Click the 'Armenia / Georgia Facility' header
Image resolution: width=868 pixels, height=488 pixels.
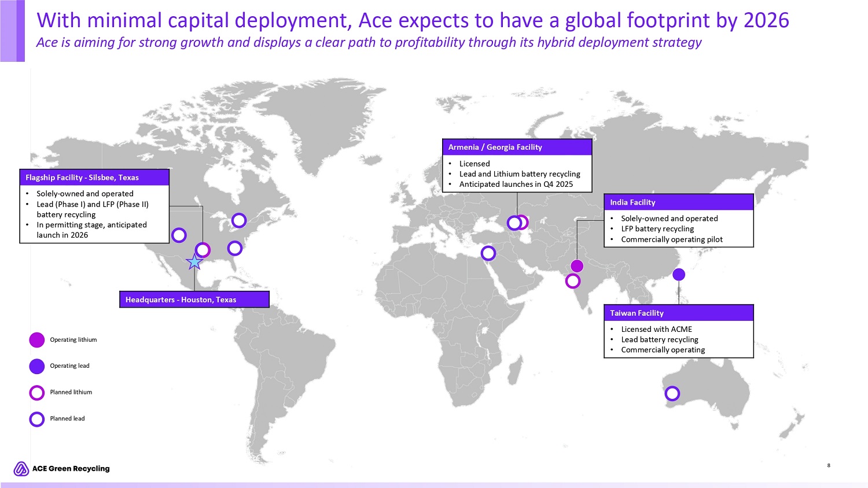(517, 147)
